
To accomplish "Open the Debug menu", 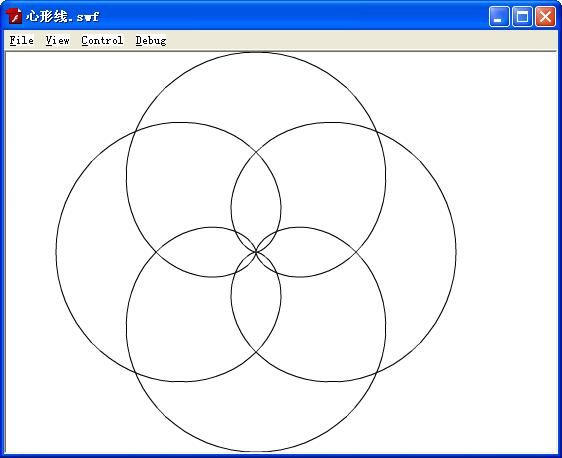I will coord(151,40).
